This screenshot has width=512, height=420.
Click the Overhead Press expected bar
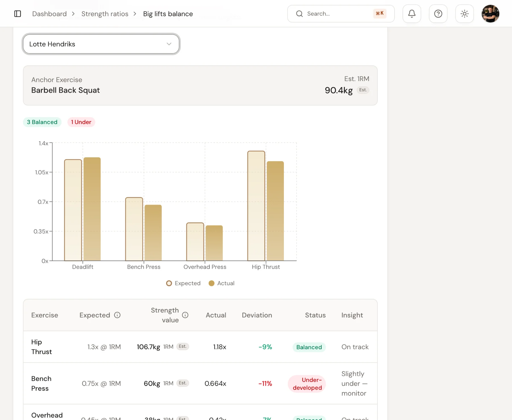pyautogui.click(x=195, y=242)
